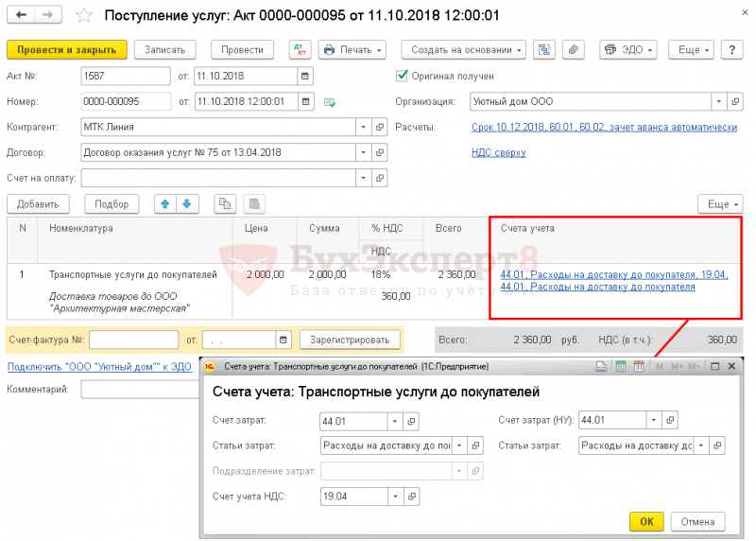Open Срок 10.12.2018 settlements link
The image size is (756, 541).
point(604,127)
